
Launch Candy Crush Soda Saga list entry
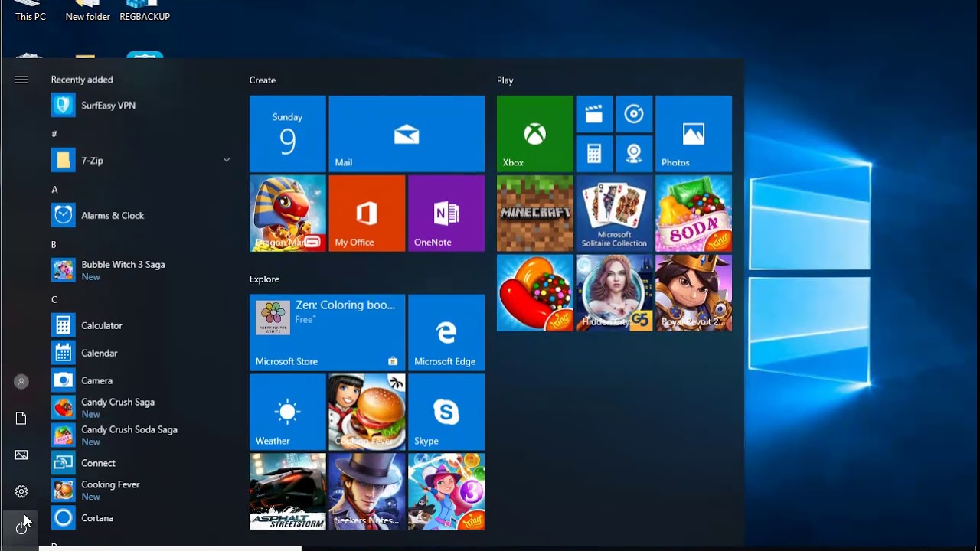(x=141, y=435)
